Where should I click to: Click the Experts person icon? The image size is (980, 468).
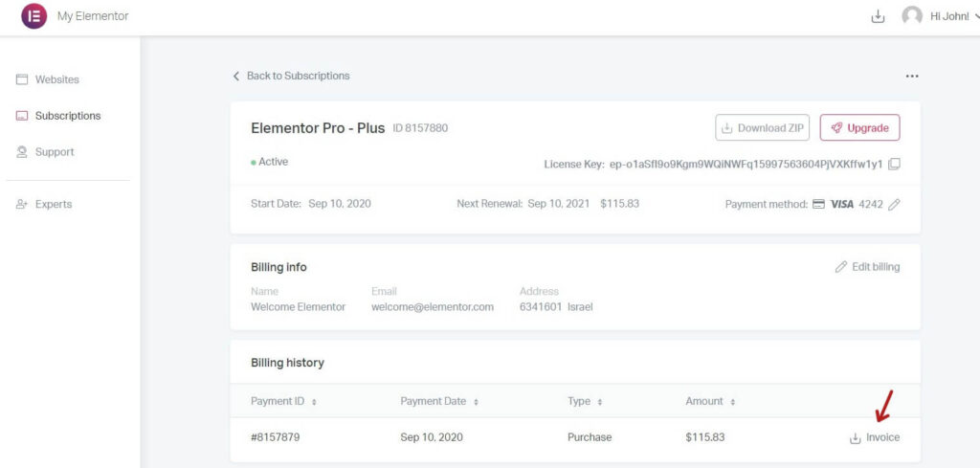pos(22,204)
